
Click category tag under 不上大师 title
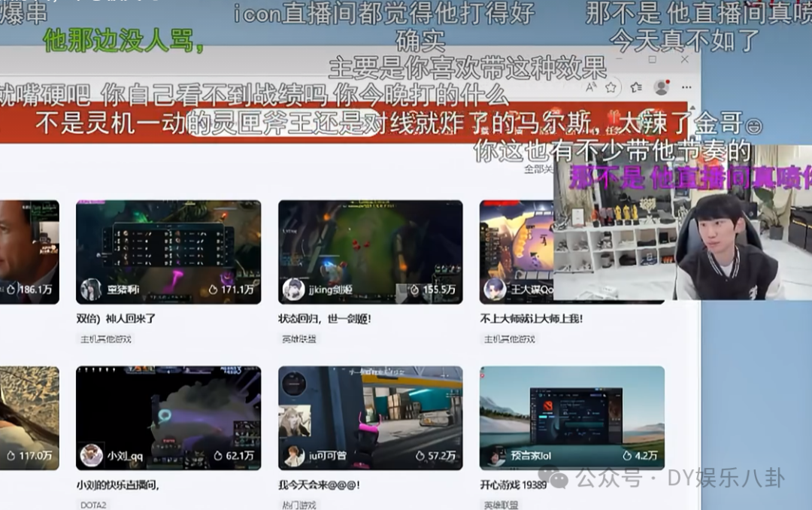point(509,339)
